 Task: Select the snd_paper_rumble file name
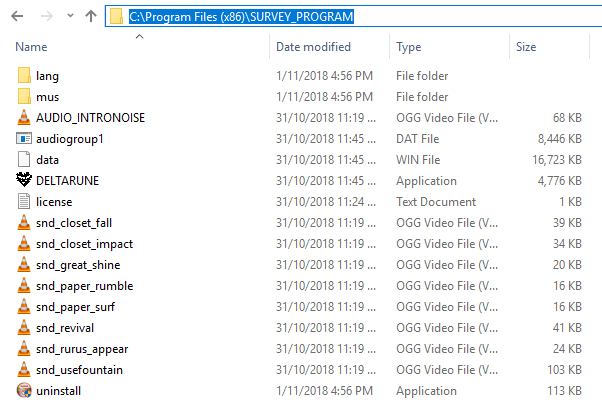85,286
